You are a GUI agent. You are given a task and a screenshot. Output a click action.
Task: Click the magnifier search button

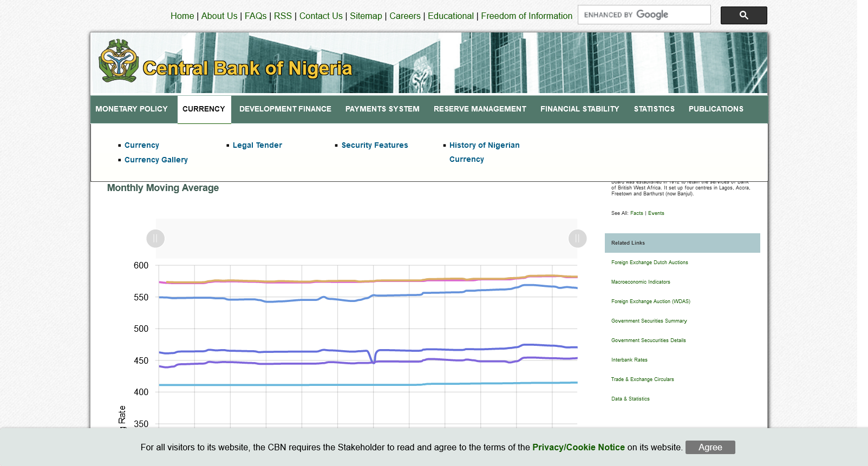tap(743, 16)
